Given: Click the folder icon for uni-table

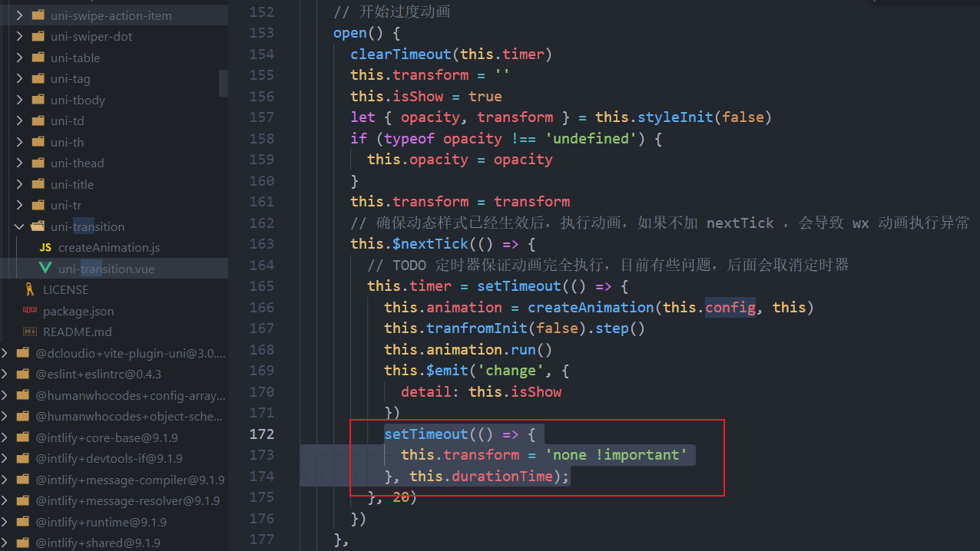Looking at the screenshot, I should pyautogui.click(x=38, y=58).
